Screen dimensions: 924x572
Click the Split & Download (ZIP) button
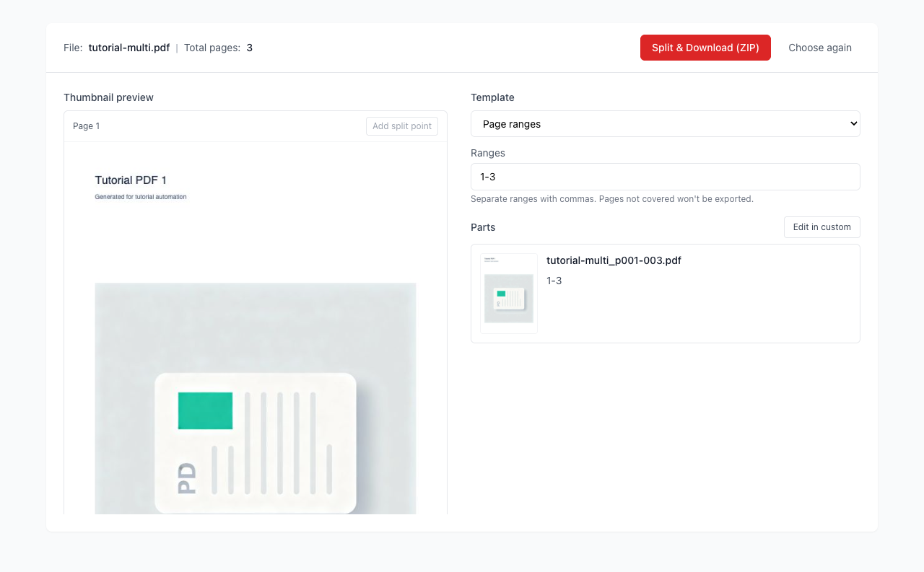click(x=705, y=48)
